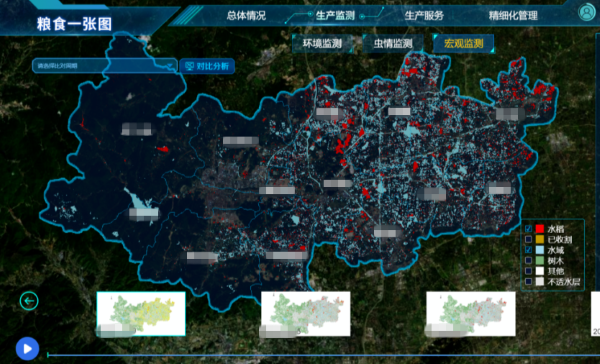Click the monitor icon on 对比分析 button
Image resolution: width=600 pixels, height=364 pixels.
coord(189,66)
